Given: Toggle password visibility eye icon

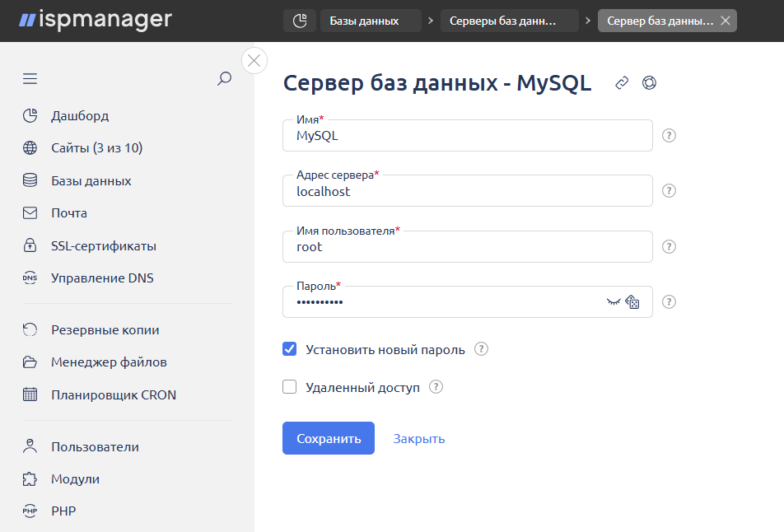Looking at the screenshot, I should (613, 302).
